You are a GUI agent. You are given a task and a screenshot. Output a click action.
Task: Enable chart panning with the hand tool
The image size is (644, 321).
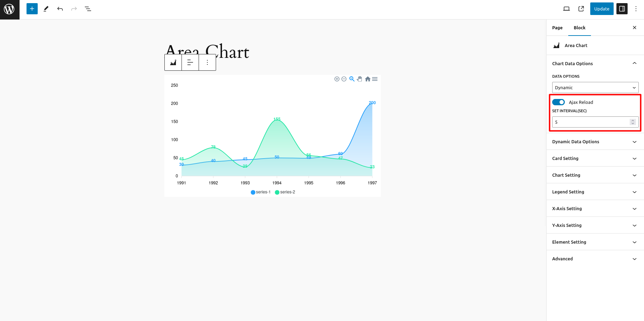pos(360,79)
